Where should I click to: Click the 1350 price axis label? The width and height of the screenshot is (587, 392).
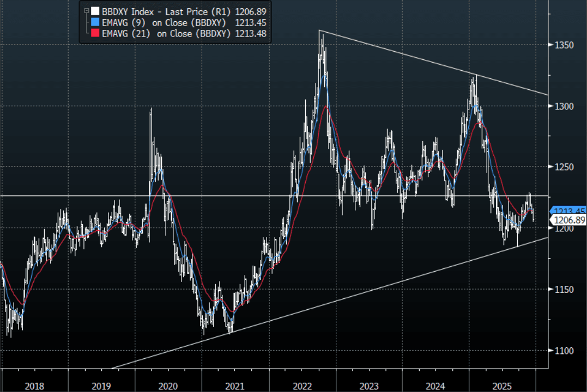tap(564, 45)
